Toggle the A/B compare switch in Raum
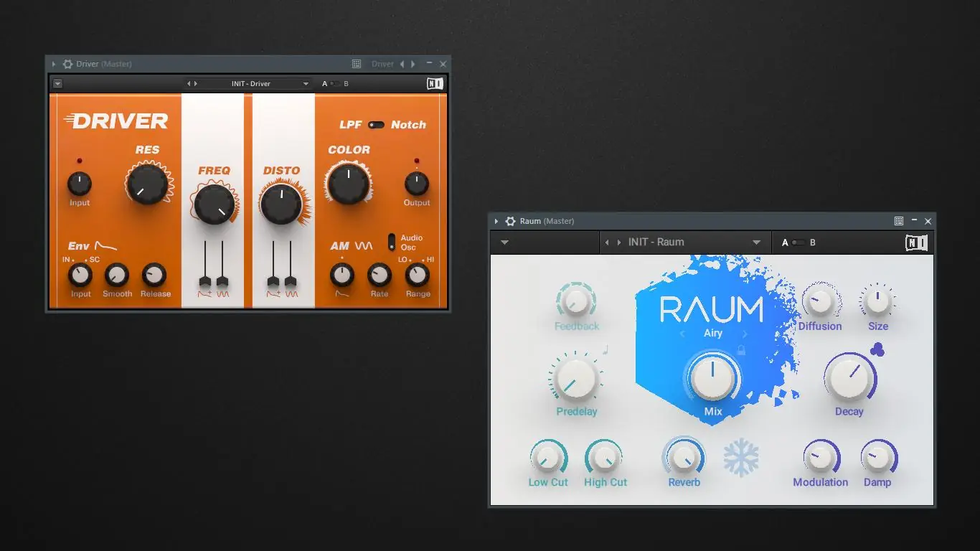 point(798,242)
